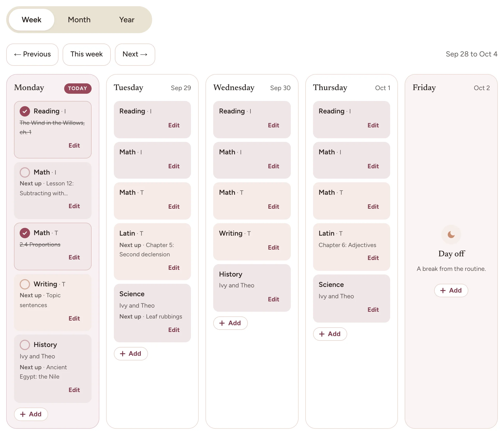Edit Tuesday's Math I card
Viewport: 504px width, 435px height.
(x=174, y=166)
